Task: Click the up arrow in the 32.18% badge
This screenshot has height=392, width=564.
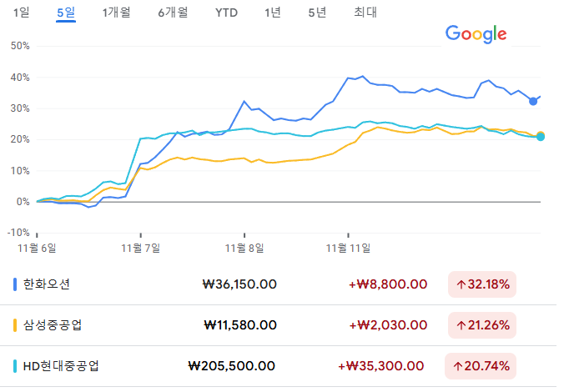Action: (461, 285)
